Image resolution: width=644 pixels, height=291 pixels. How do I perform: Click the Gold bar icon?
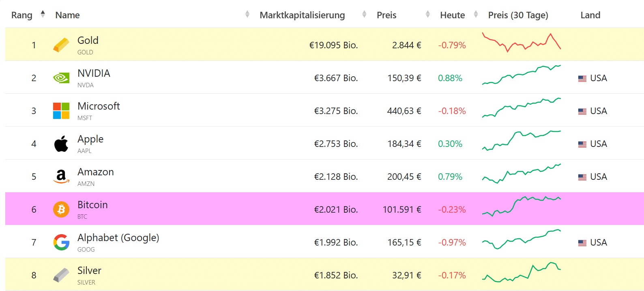61,45
